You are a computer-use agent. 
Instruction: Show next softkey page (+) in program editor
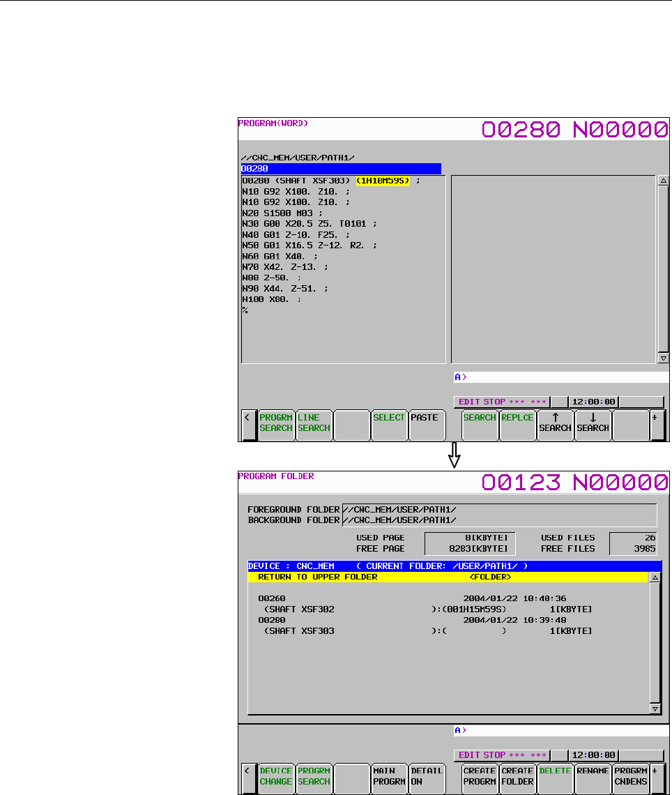tap(657, 425)
